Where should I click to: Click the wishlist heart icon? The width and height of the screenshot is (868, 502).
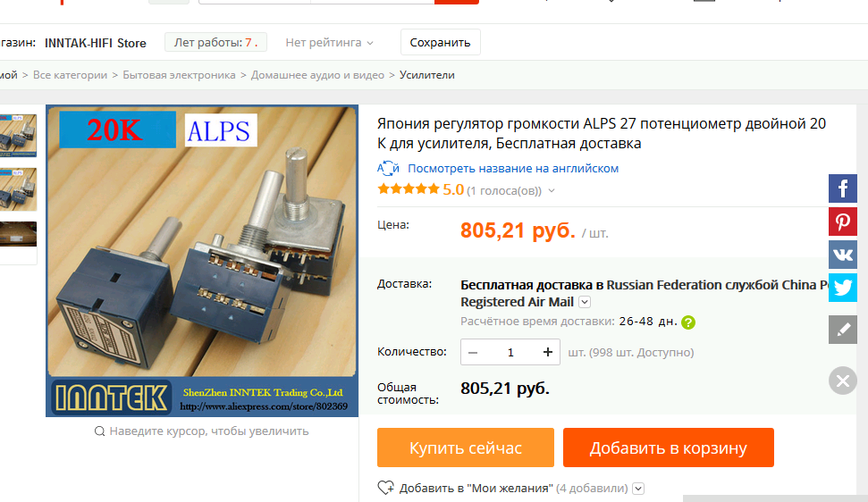tap(386, 488)
